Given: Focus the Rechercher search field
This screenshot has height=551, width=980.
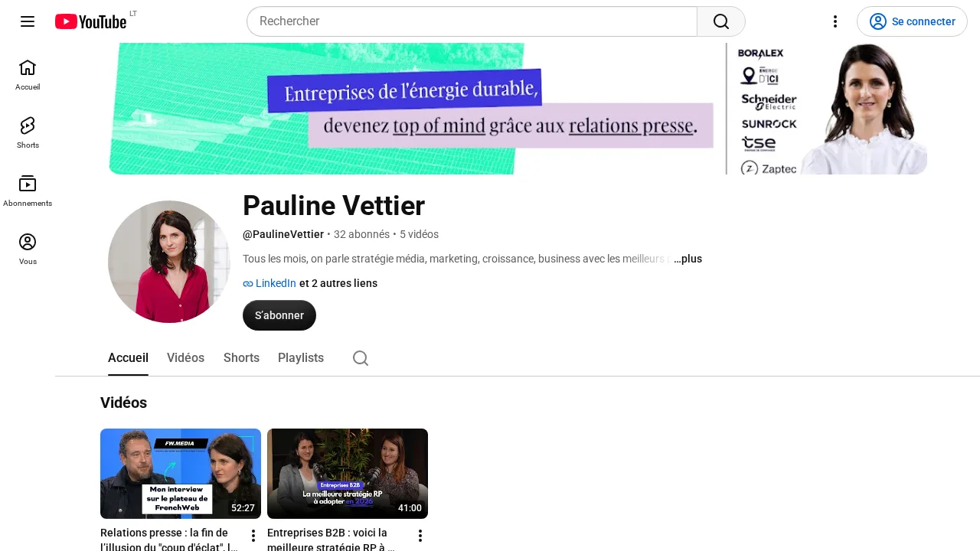Looking at the screenshot, I should pyautogui.click(x=472, y=21).
